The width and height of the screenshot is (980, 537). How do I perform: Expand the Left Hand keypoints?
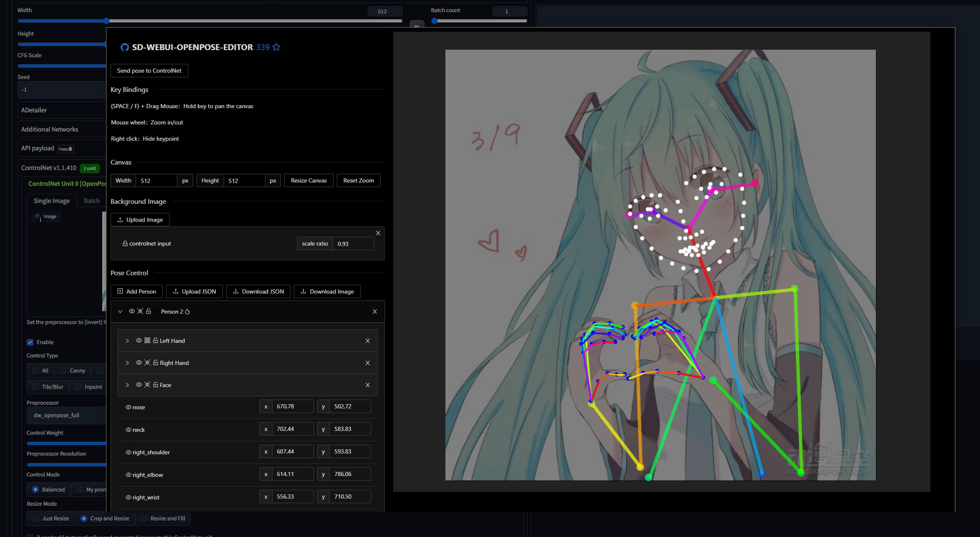pyautogui.click(x=127, y=341)
